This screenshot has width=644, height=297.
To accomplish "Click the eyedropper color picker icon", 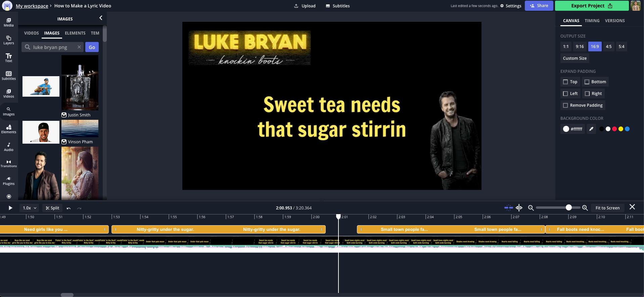I will (x=591, y=129).
